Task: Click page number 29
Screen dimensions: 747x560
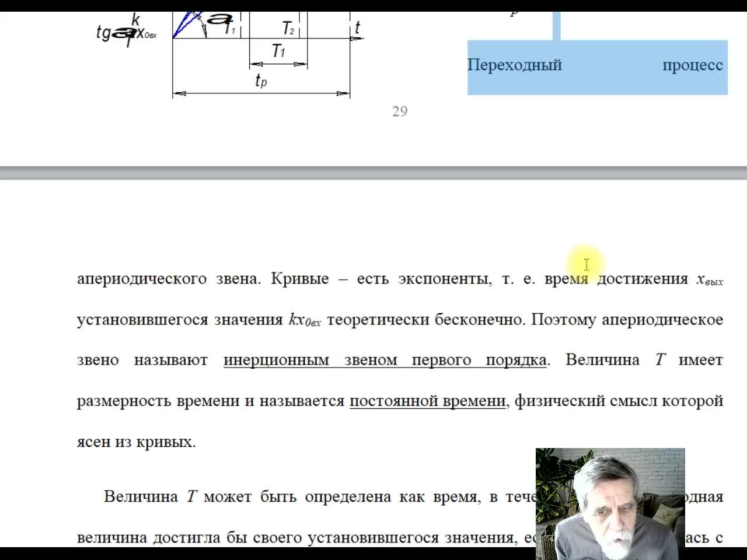Action: (x=400, y=111)
